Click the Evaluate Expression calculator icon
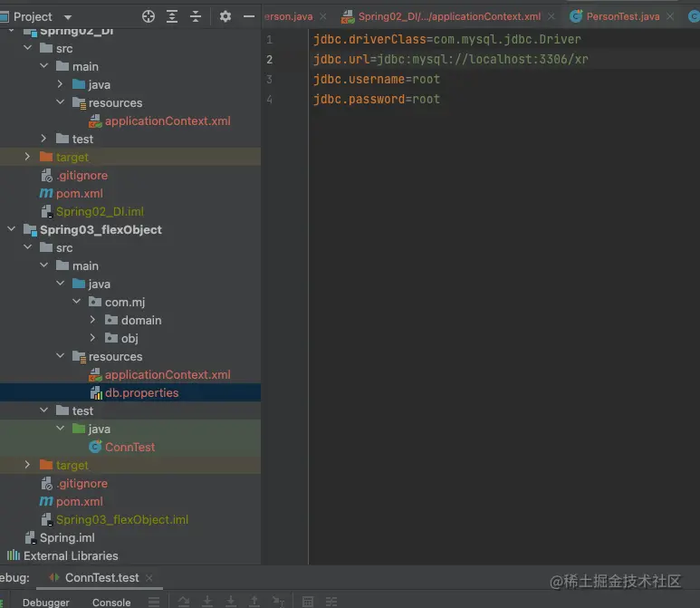This screenshot has width=700, height=608. [x=308, y=602]
